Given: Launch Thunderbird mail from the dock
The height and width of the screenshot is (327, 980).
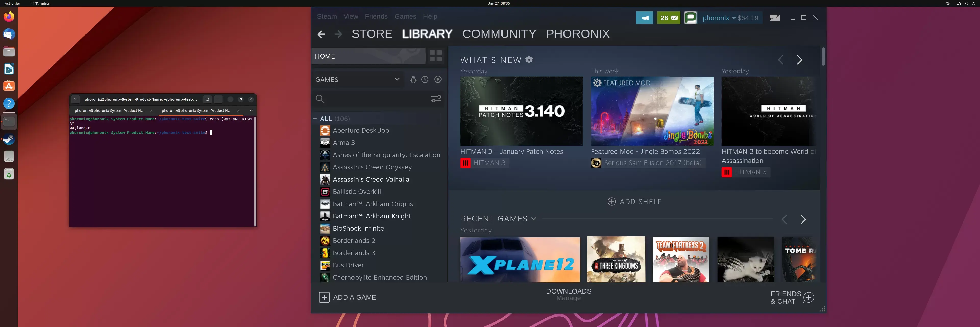Looking at the screenshot, I should (9, 34).
